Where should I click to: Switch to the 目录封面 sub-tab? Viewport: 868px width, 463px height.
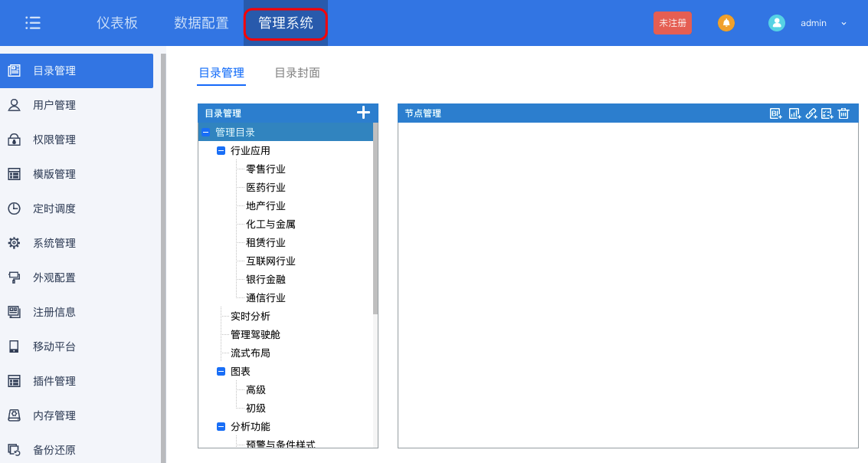pos(297,73)
